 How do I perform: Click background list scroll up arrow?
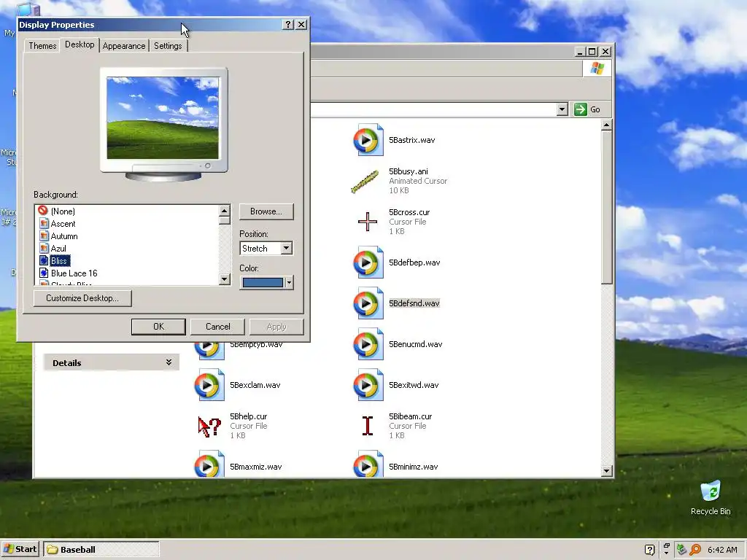click(x=225, y=211)
